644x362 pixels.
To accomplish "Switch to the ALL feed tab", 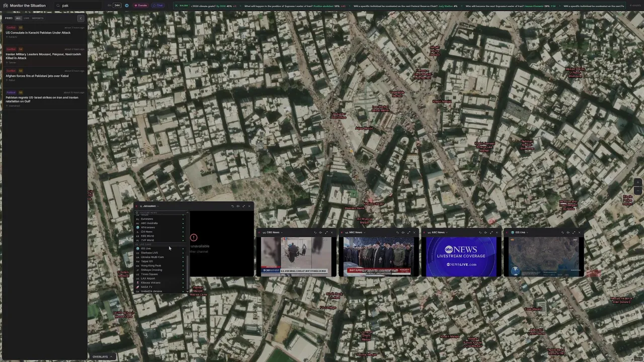I will coord(18,18).
